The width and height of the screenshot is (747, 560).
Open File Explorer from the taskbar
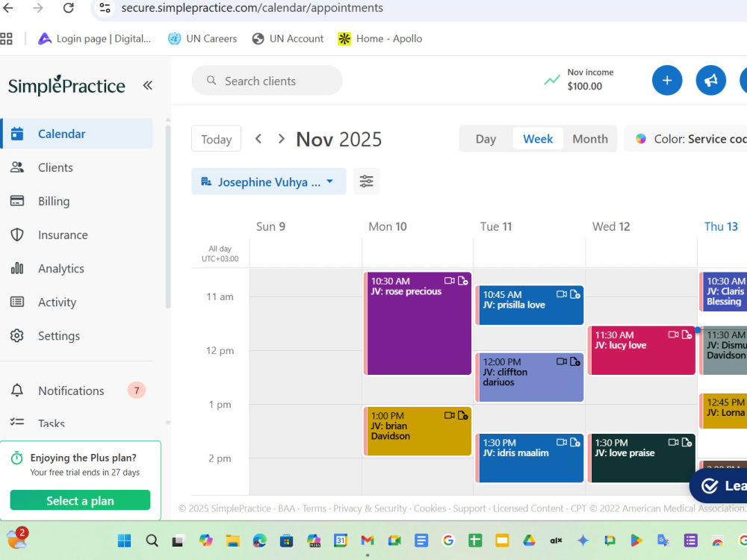coord(232,541)
